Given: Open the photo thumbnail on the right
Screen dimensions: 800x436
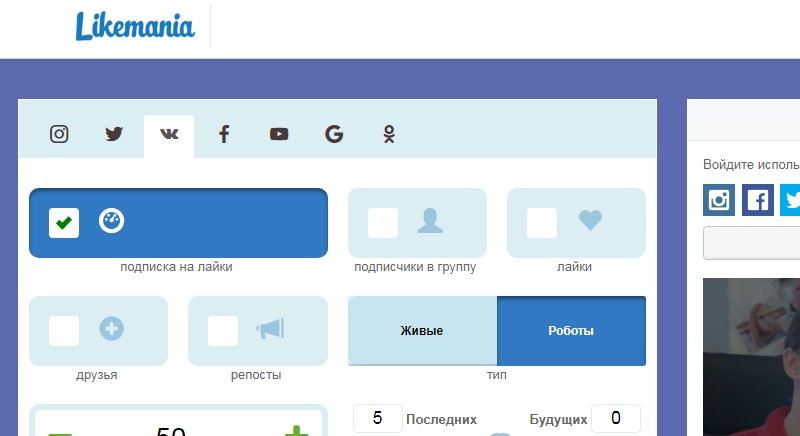Looking at the screenshot, I should 752,357.
